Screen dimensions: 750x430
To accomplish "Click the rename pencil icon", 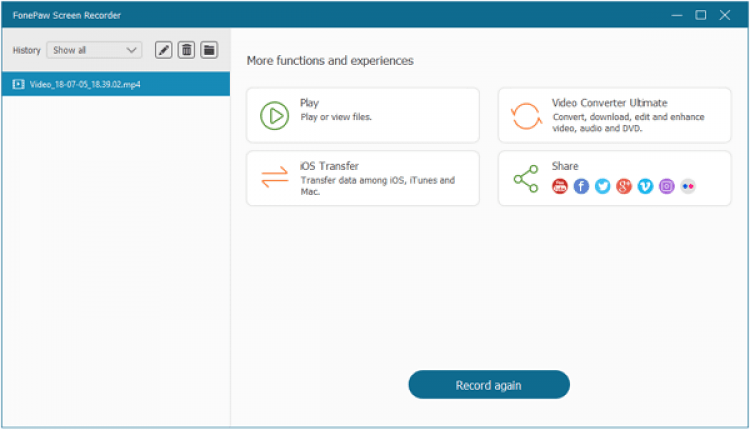I will (x=164, y=50).
